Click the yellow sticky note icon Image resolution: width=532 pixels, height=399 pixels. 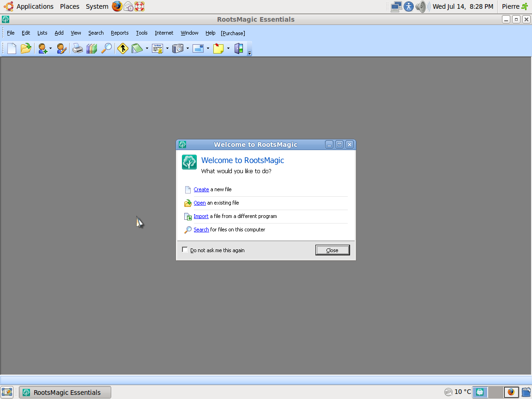218,48
